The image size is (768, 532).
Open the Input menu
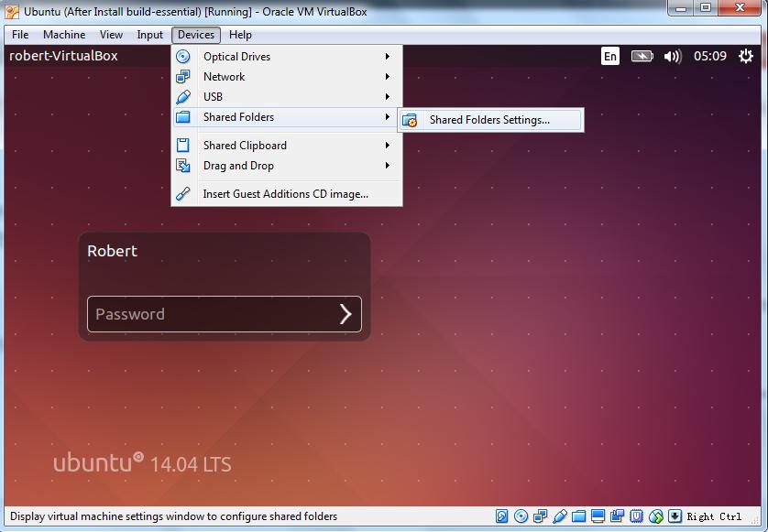pos(149,35)
